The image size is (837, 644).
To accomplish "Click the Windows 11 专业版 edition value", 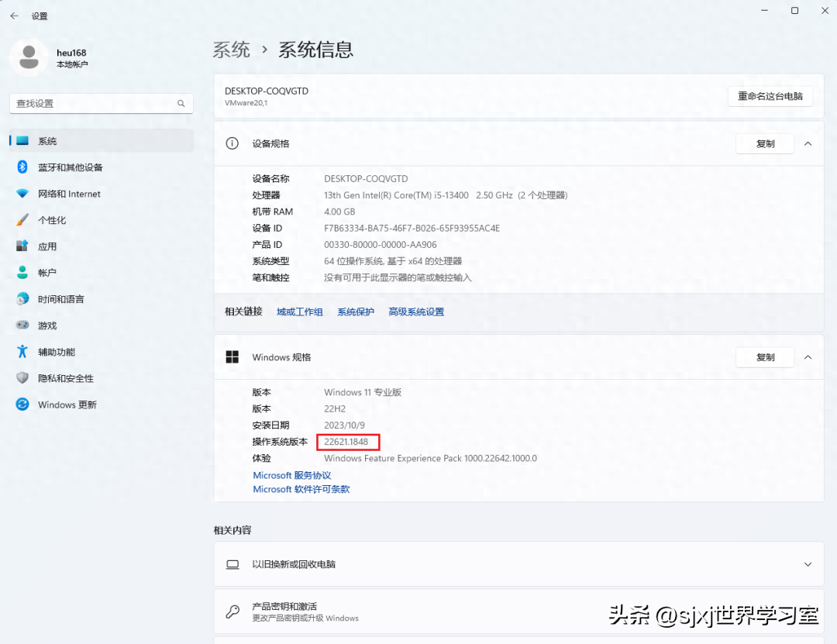I will point(363,392).
